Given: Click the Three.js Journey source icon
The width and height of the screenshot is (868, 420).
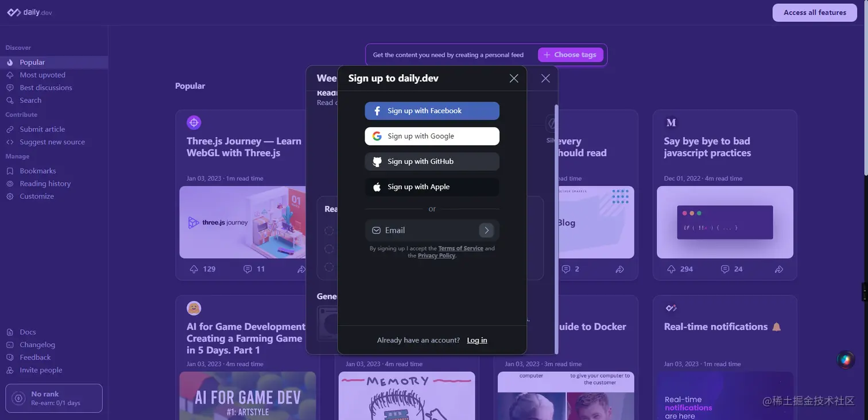Looking at the screenshot, I should coord(194,122).
